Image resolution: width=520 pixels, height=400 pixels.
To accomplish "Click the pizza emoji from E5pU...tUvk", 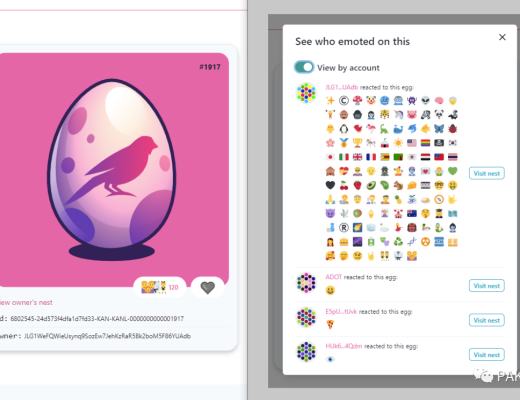I will 330,324.
